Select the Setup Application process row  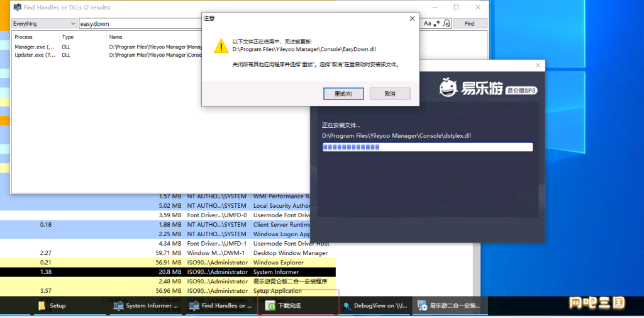(167, 291)
